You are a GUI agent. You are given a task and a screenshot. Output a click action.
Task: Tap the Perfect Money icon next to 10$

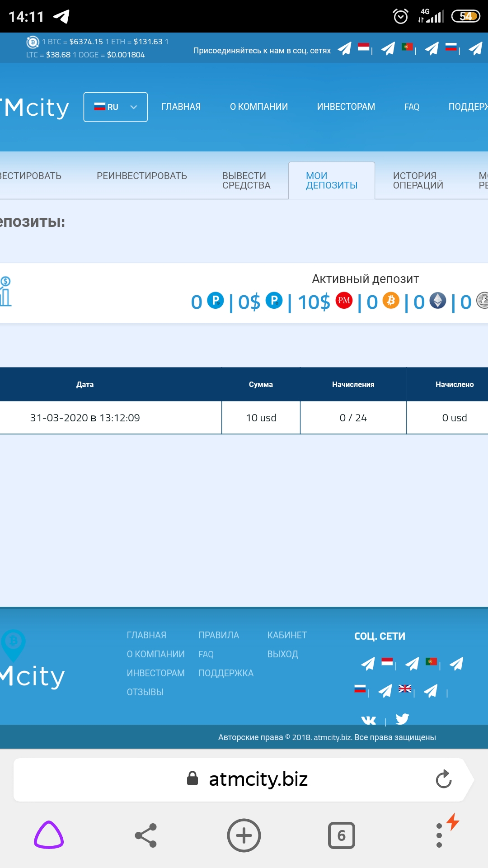tap(344, 300)
